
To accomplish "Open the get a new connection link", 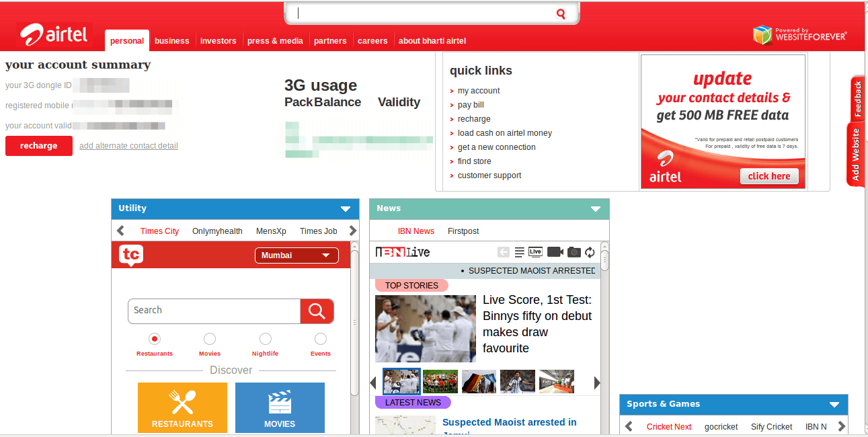I will (x=497, y=147).
